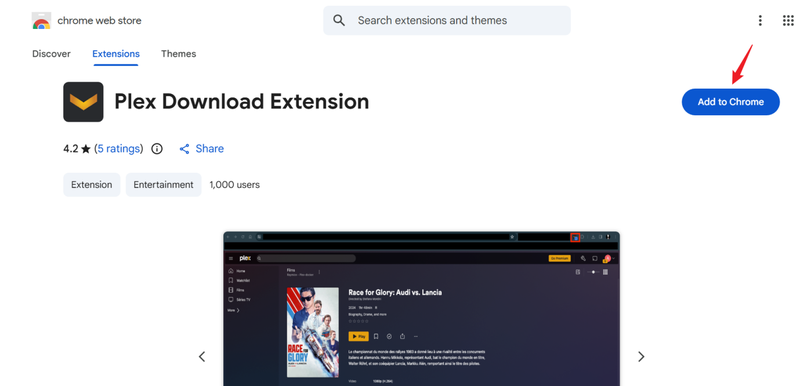The height and width of the screenshot is (386, 800).
Task: Click the yellow Play button in preview screenshot
Action: click(358, 337)
